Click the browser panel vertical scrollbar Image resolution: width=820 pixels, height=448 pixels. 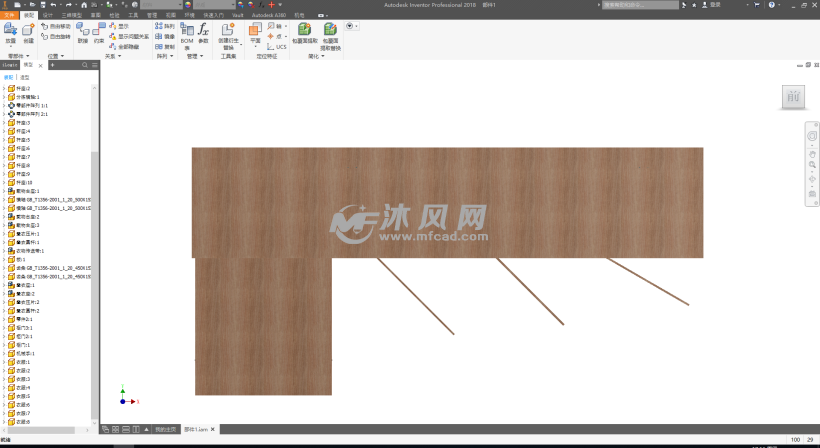[95, 200]
